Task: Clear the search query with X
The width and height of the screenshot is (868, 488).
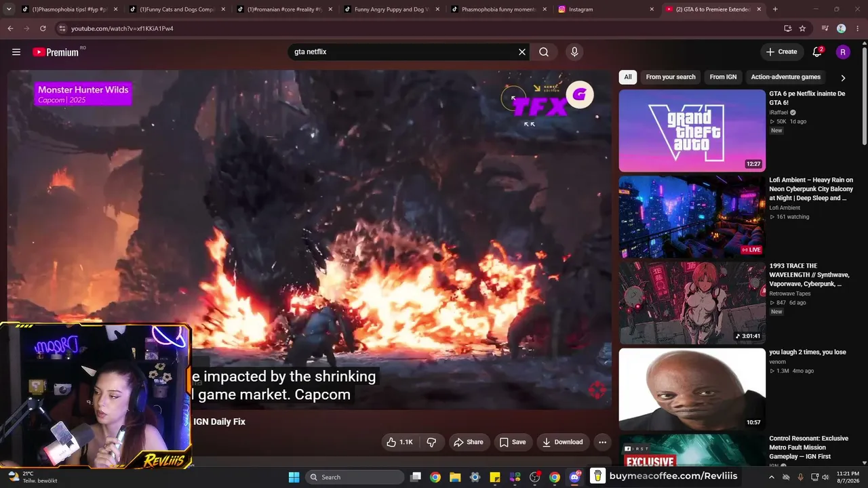Action: pyautogui.click(x=522, y=52)
